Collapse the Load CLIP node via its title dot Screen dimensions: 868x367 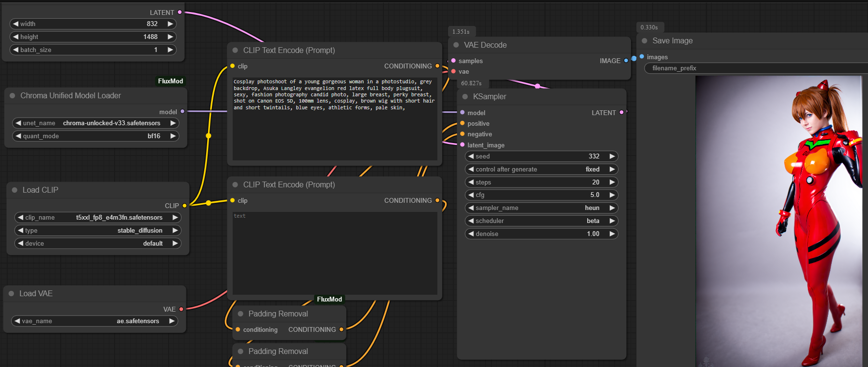pos(14,190)
